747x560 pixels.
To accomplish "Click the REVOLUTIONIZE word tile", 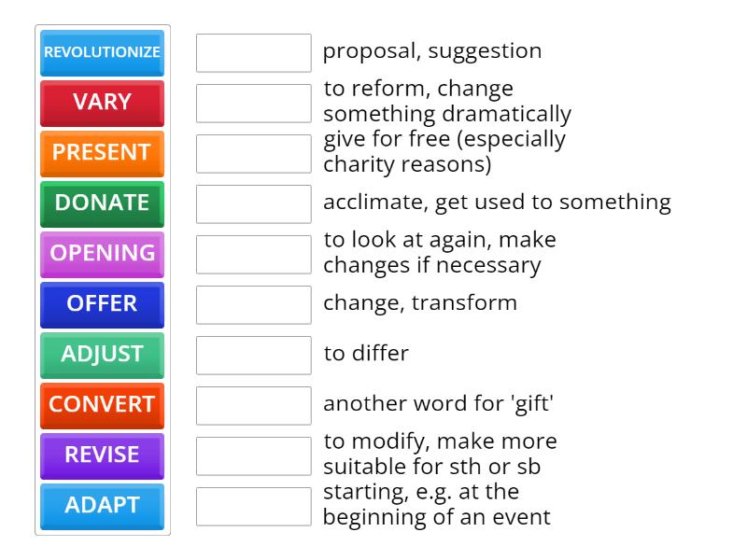I will (102, 53).
